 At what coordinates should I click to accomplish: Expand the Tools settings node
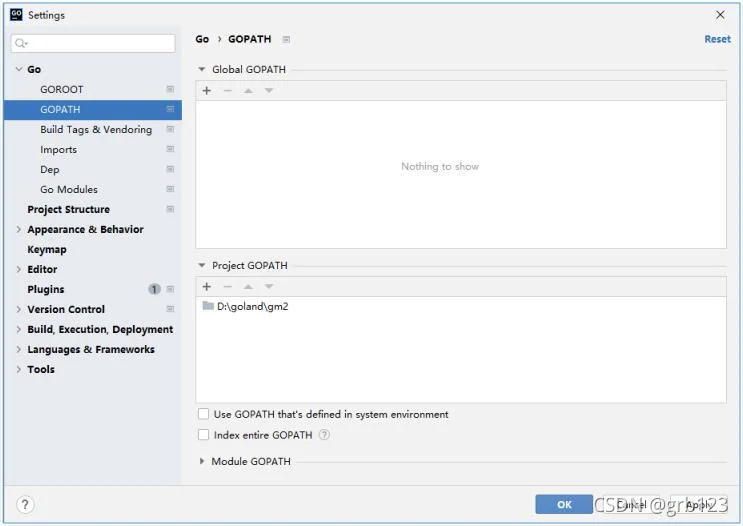point(19,369)
